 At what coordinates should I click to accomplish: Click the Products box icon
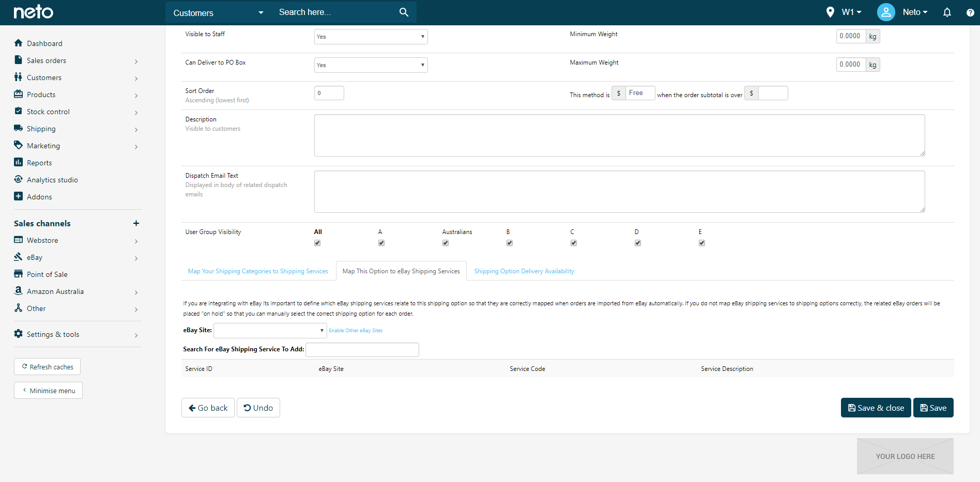point(19,94)
